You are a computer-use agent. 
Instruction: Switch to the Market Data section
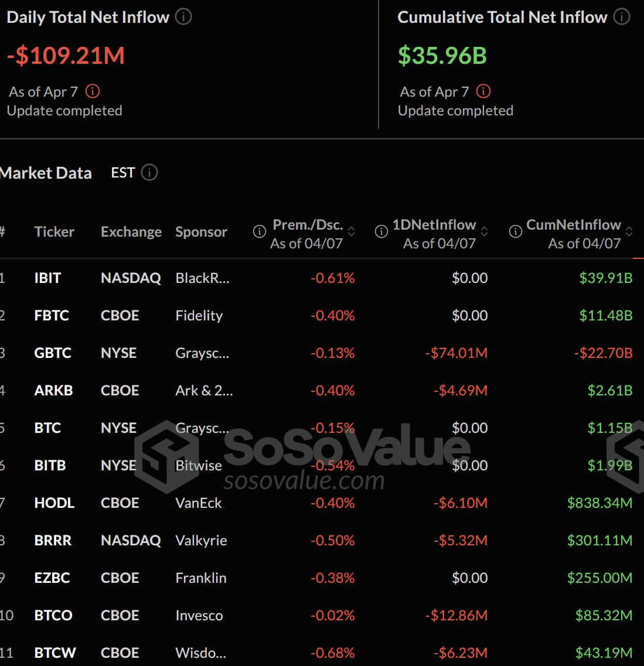pyautogui.click(x=46, y=173)
